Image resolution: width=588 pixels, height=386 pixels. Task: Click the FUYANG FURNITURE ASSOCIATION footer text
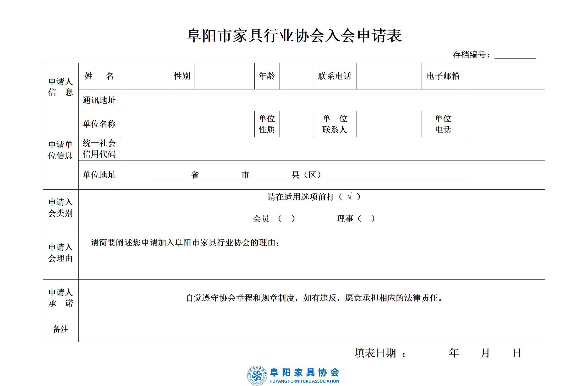[305, 381]
